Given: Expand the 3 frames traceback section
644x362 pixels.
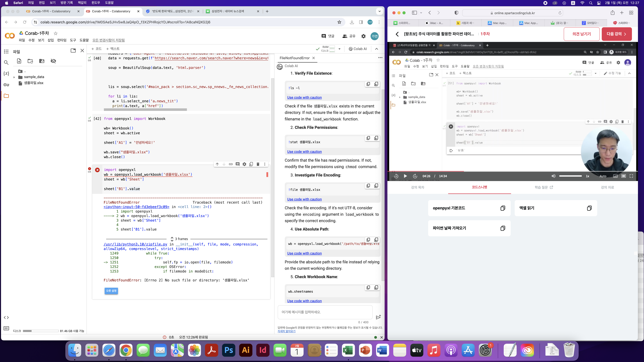Looking at the screenshot, I should 172,239.
